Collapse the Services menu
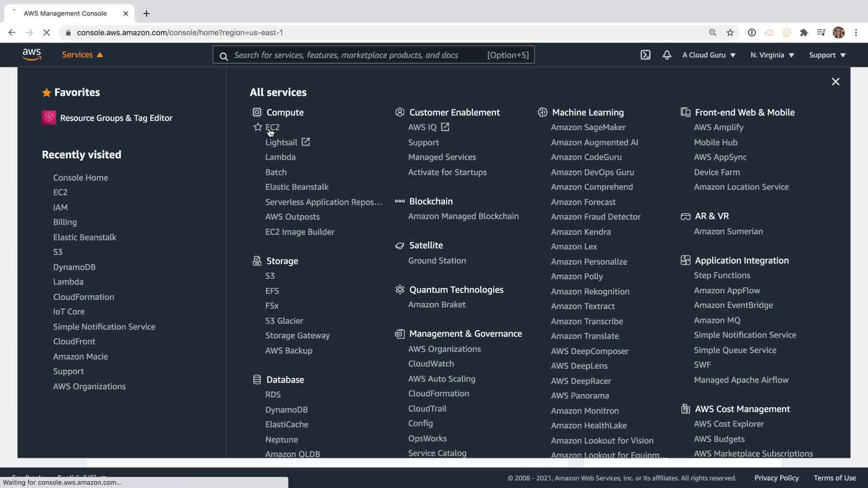 point(82,55)
